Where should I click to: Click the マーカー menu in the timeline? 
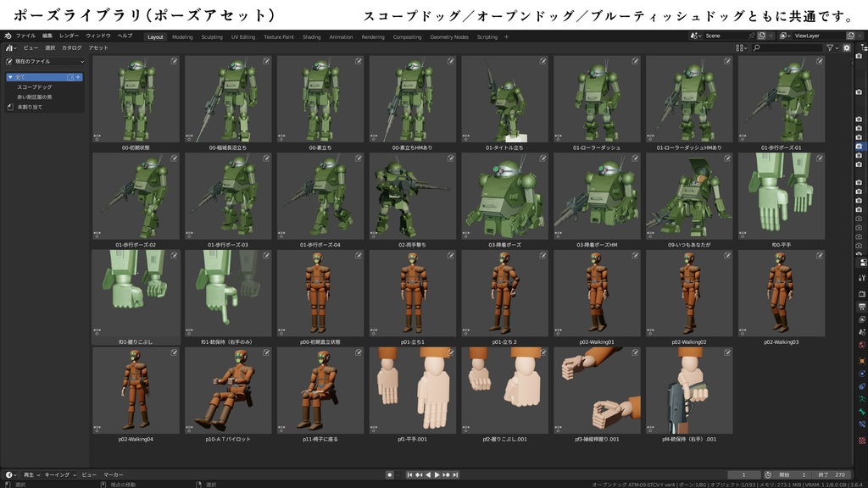click(x=113, y=474)
